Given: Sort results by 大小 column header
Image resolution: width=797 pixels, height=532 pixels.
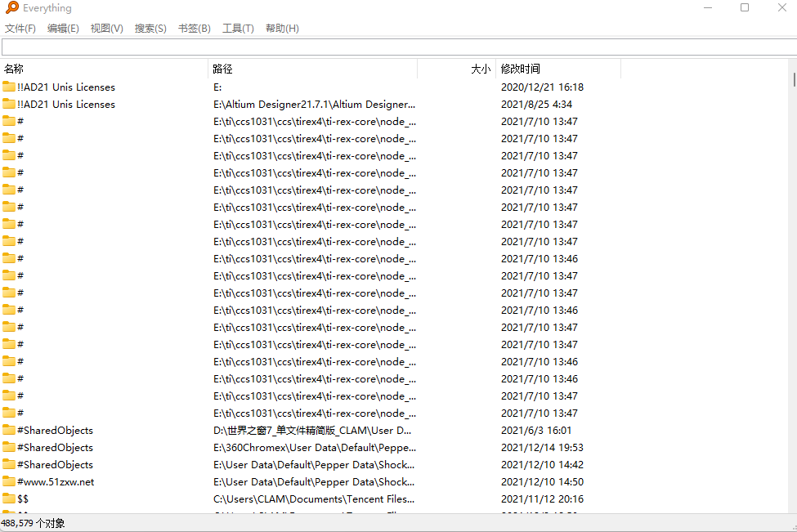Looking at the screenshot, I should coord(456,69).
